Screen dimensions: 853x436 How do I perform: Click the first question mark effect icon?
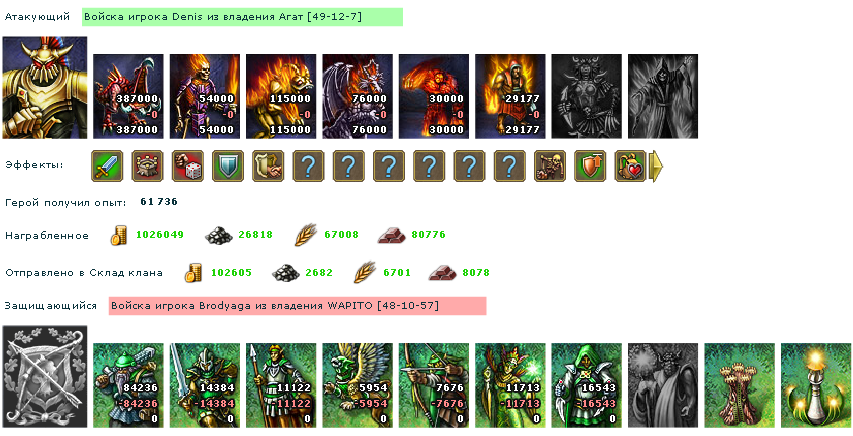[x=308, y=166]
